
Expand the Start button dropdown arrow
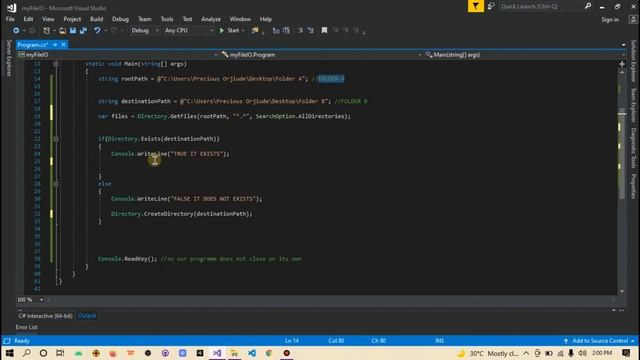tap(243, 31)
